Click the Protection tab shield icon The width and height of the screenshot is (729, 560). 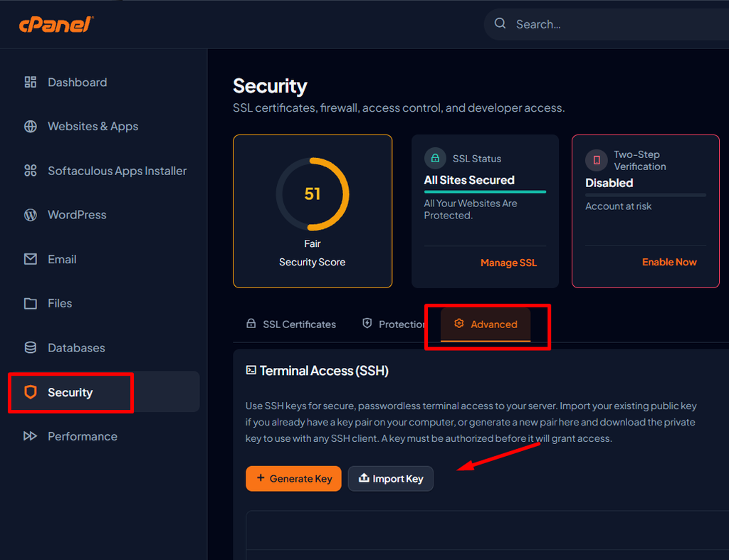367,324
